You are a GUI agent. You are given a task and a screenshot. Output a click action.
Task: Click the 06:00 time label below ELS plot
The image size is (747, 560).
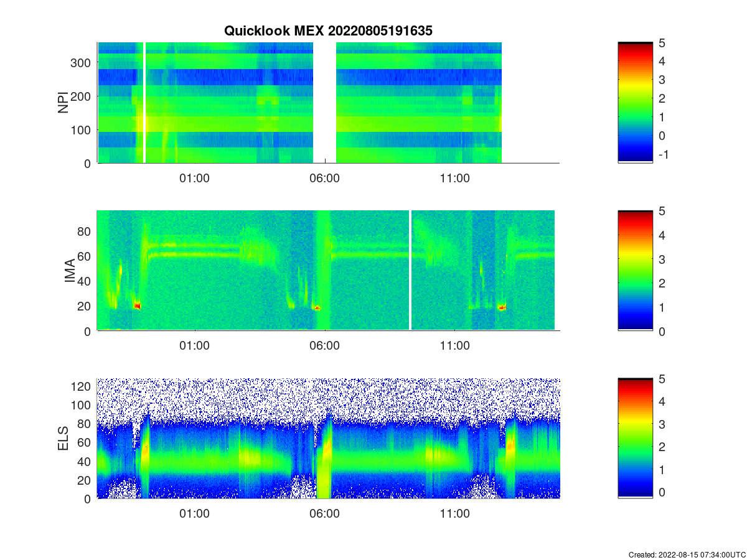pyautogui.click(x=325, y=513)
